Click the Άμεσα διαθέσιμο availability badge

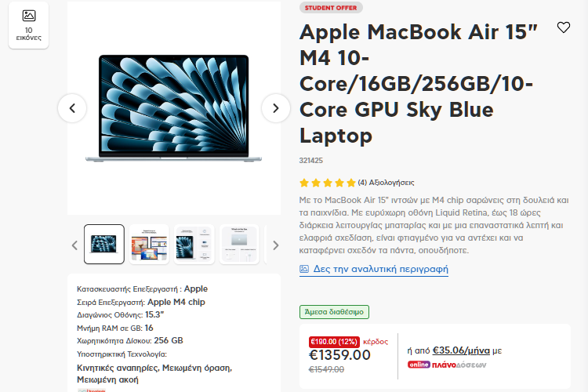click(x=334, y=312)
